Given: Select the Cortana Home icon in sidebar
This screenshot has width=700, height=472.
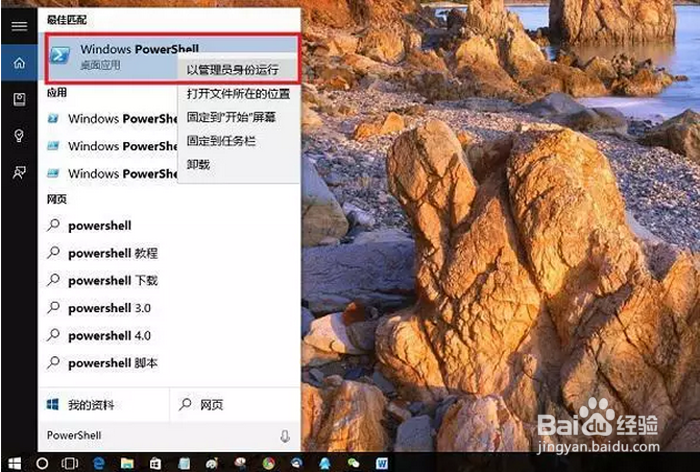Looking at the screenshot, I should coord(19,63).
